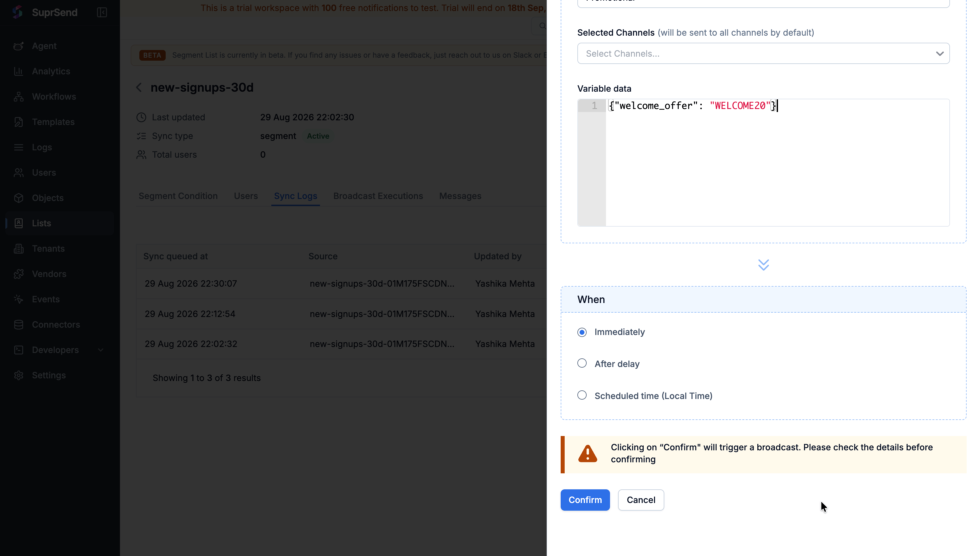Click the Logs sidebar icon
Screen dimensions: 980x556
pos(18,147)
